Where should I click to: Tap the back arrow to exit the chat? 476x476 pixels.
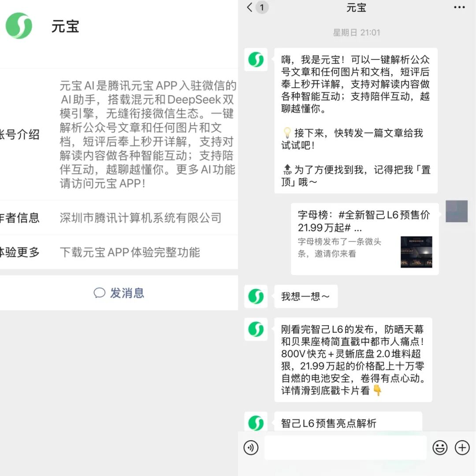(x=249, y=7)
